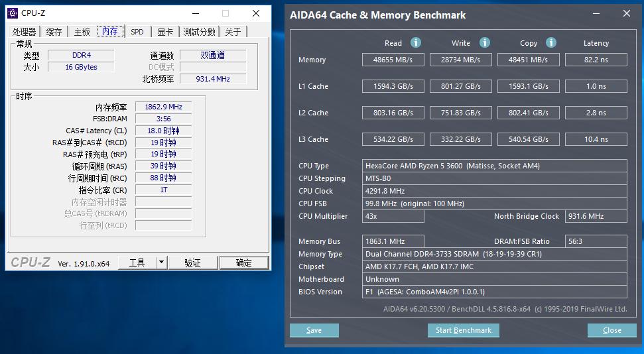The image size is (644, 354).
Task: Click the L1 Cache Read 1594.3 GB/s cell
Action: pyautogui.click(x=393, y=86)
